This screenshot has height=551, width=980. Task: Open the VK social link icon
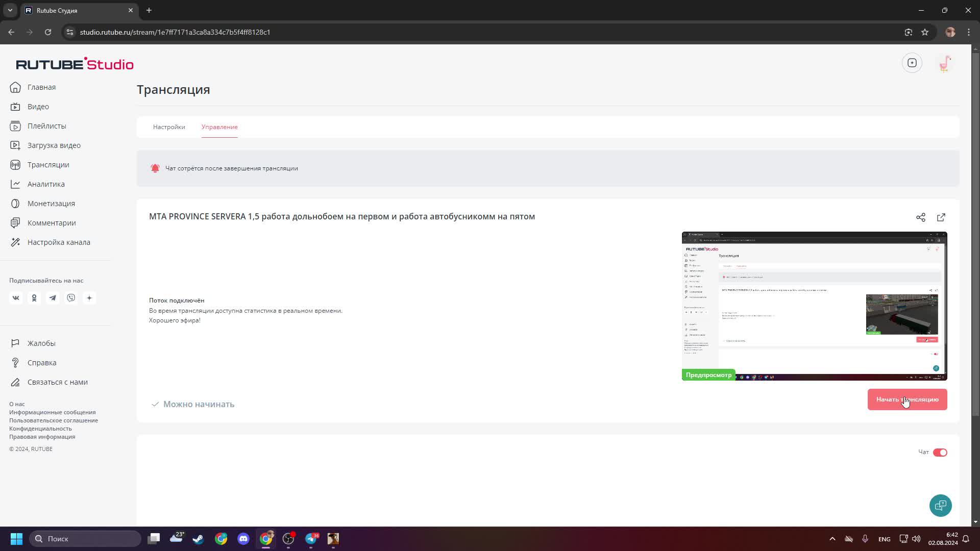(x=16, y=298)
